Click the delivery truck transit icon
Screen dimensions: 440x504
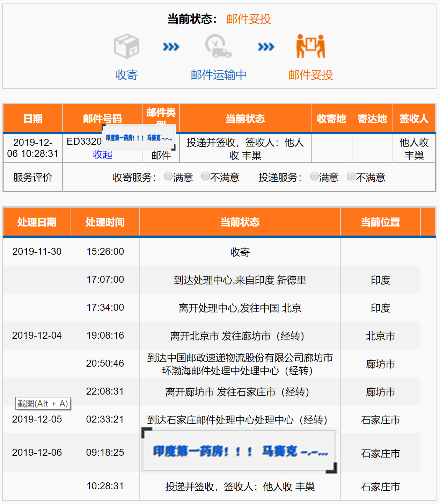pyautogui.click(x=218, y=46)
